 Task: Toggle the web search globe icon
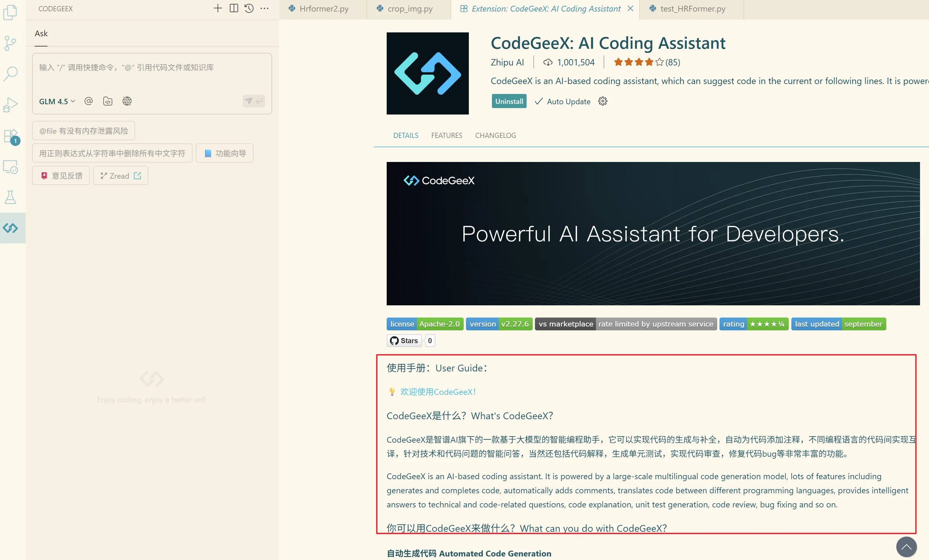pos(127,101)
